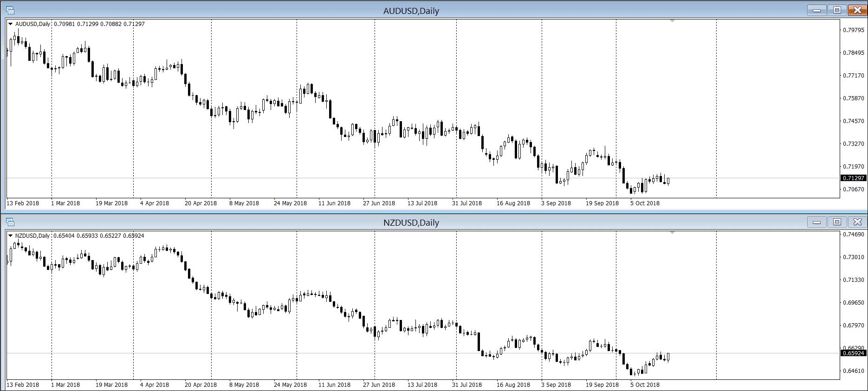Grab the AUDUSD chart shift triangle marker

[x=672, y=21]
